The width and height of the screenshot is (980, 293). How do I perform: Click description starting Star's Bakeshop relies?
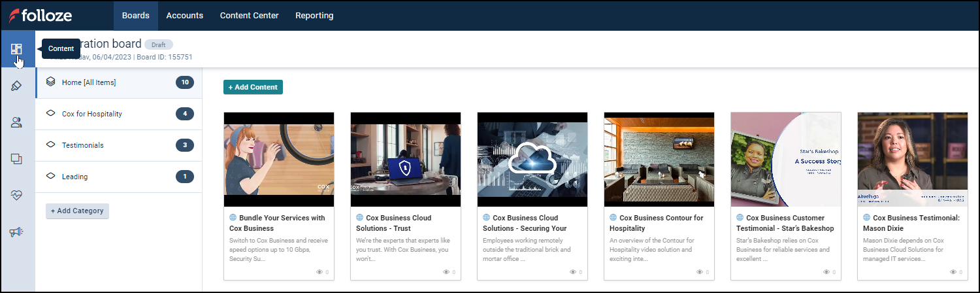click(783, 250)
